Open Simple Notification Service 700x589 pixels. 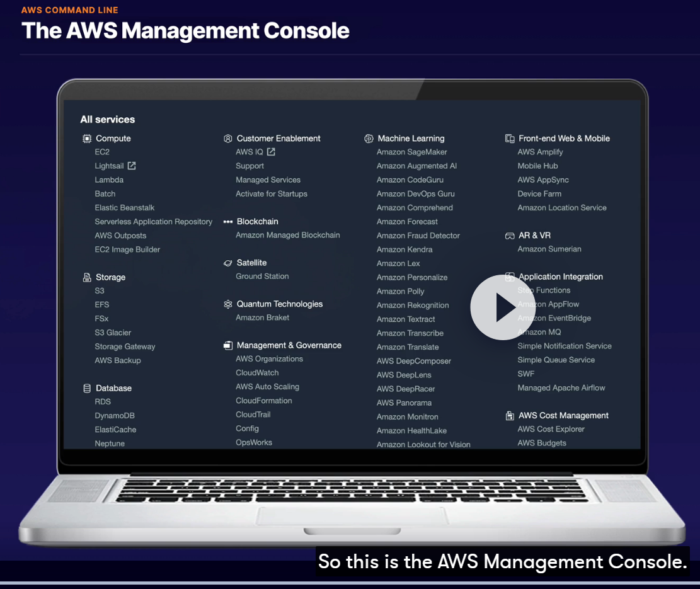pyautogui.click(x=565, y=346)
